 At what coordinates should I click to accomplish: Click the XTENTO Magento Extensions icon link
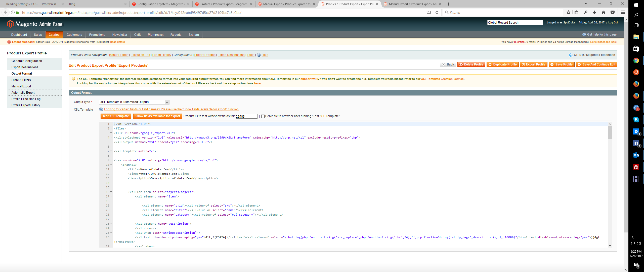571,55
